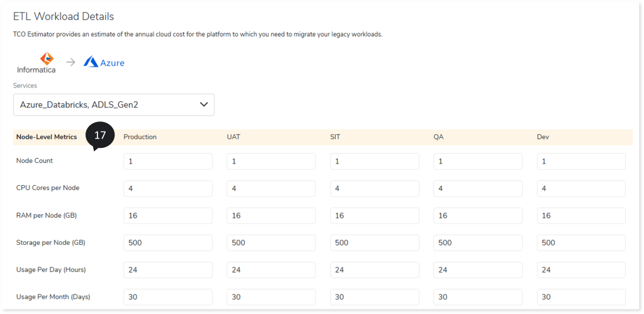Click the Node-Level Metrics header label
The height and width of the screenshot is (314, 644).
click(47, 137)
